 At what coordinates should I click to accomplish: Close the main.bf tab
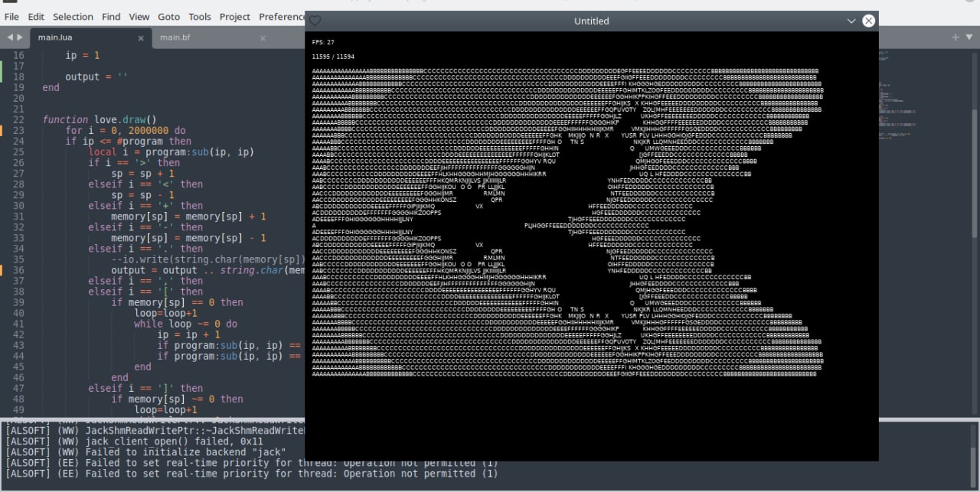[263, 37]
